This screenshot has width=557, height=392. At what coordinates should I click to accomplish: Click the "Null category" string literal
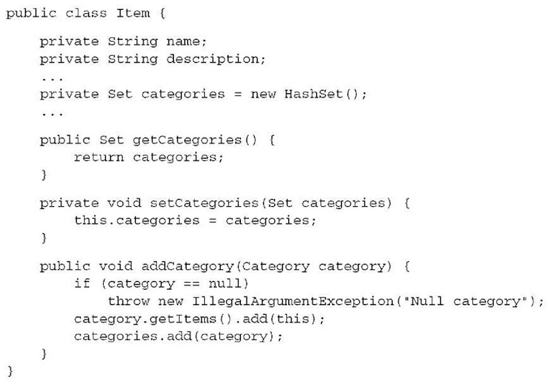coord(467,301)
